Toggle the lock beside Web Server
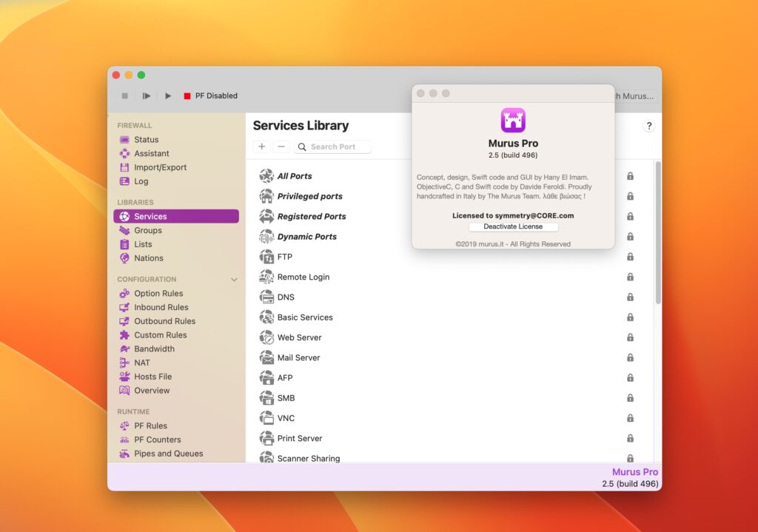The height and width of the screenshot is (532, 758). tap(630, 337)
